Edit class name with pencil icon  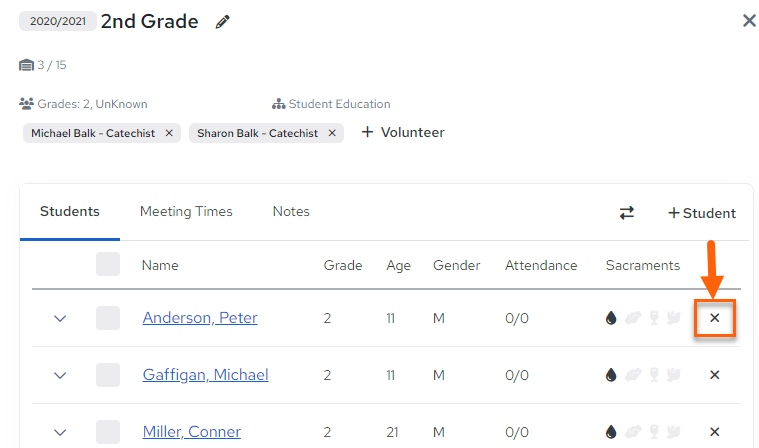(x=223, y=22)
